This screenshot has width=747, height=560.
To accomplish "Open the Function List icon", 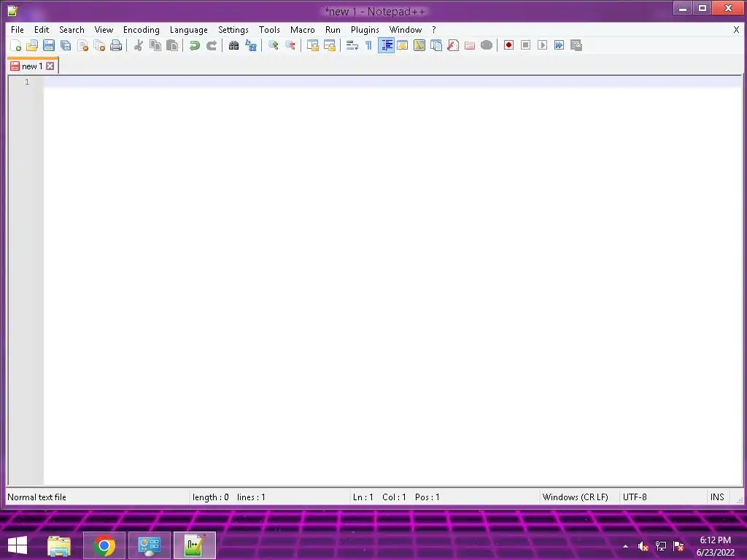I will 453,45.
